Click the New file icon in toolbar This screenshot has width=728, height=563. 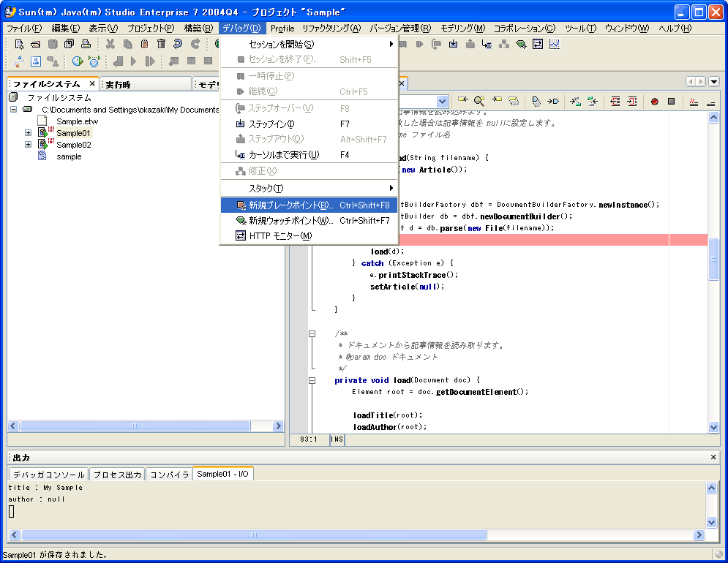tap(19, 44)
